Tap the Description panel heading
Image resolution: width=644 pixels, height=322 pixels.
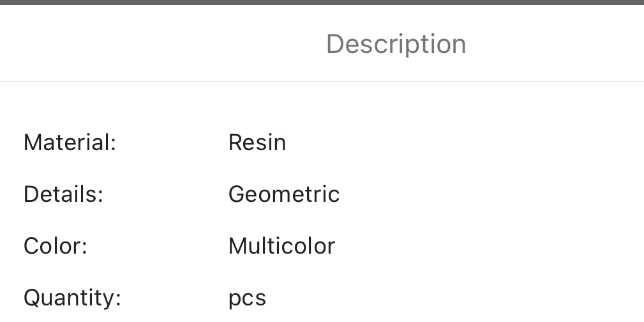pos(396,44)
